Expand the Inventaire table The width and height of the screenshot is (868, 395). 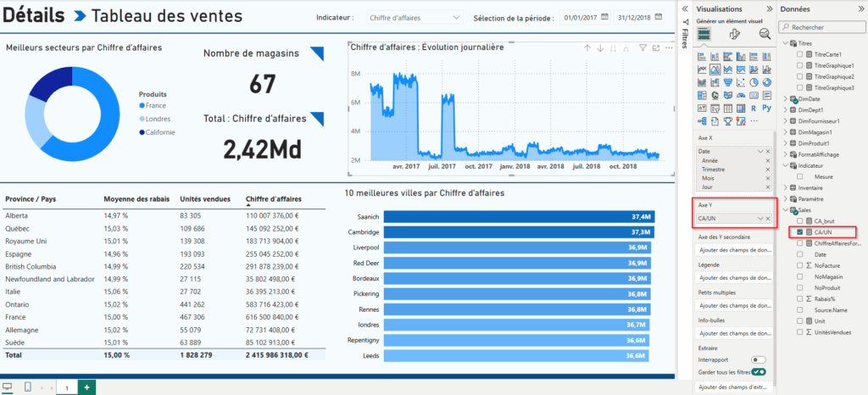coord(786,187)
